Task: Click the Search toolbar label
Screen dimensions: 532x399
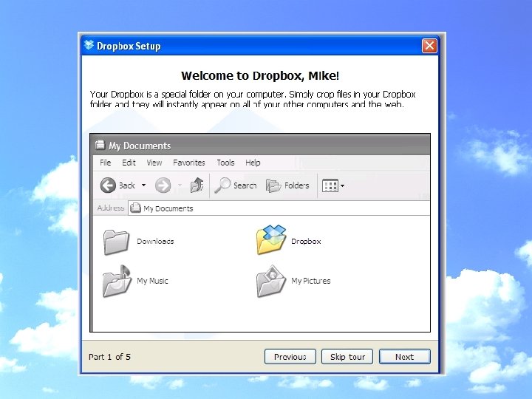Action: click(x=245, y=185)
